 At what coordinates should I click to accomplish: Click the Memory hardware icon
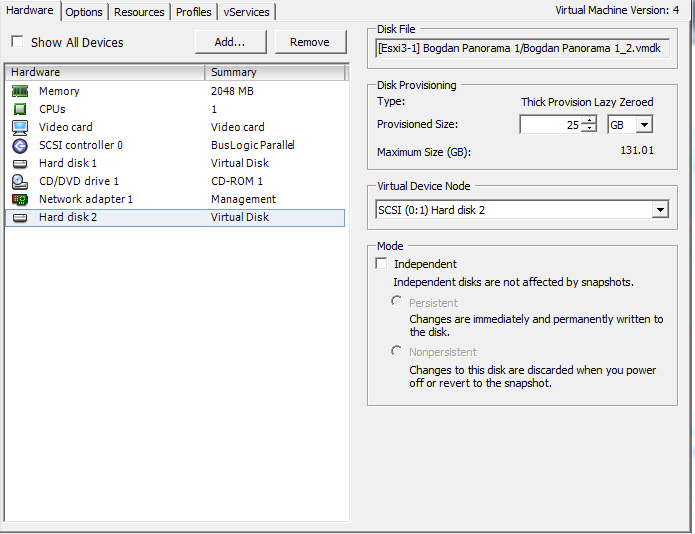[x=20, y=91]
